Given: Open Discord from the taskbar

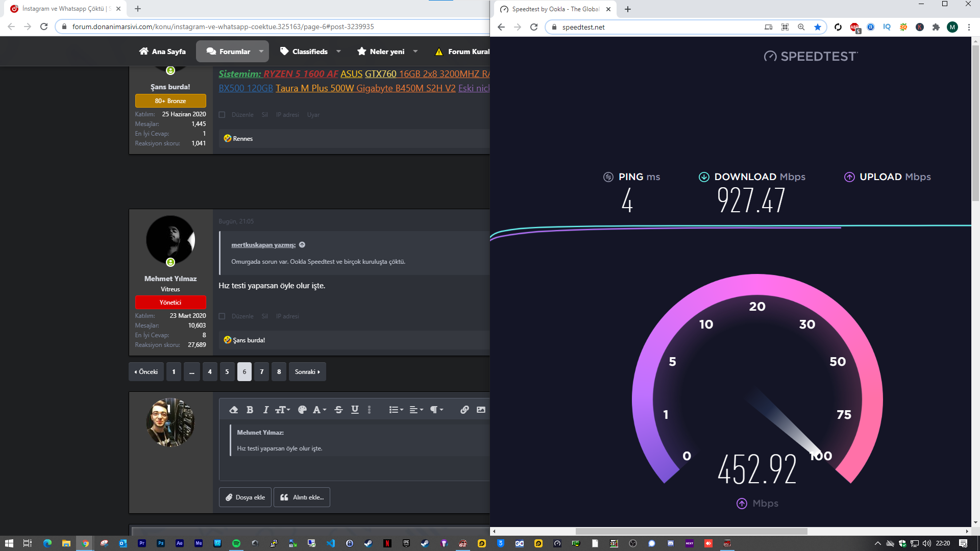Looking at the screenshot, I should pos(671,543).
